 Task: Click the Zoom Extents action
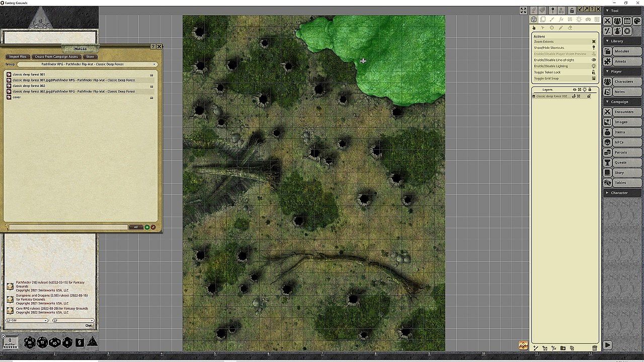pos(565,42)
